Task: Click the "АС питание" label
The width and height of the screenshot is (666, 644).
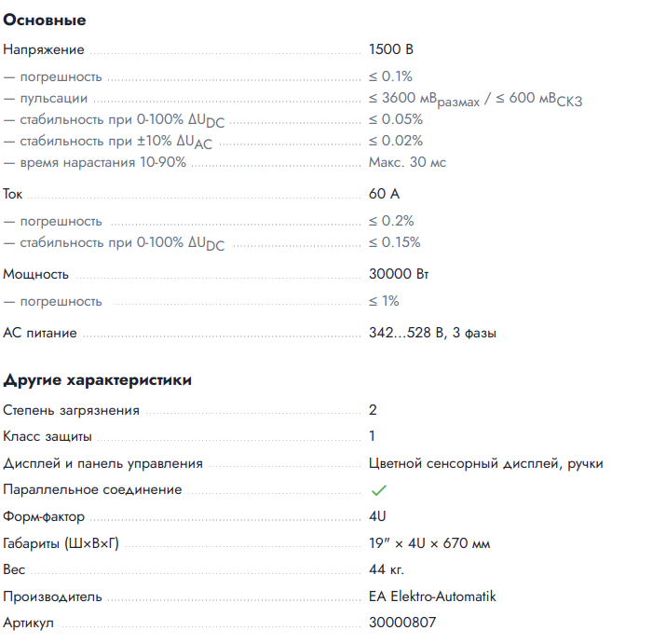Action: coord(40,333)
